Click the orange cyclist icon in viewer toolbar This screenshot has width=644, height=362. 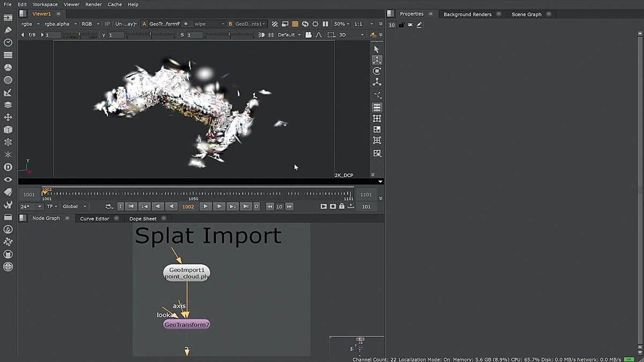[x=373, y=35]
